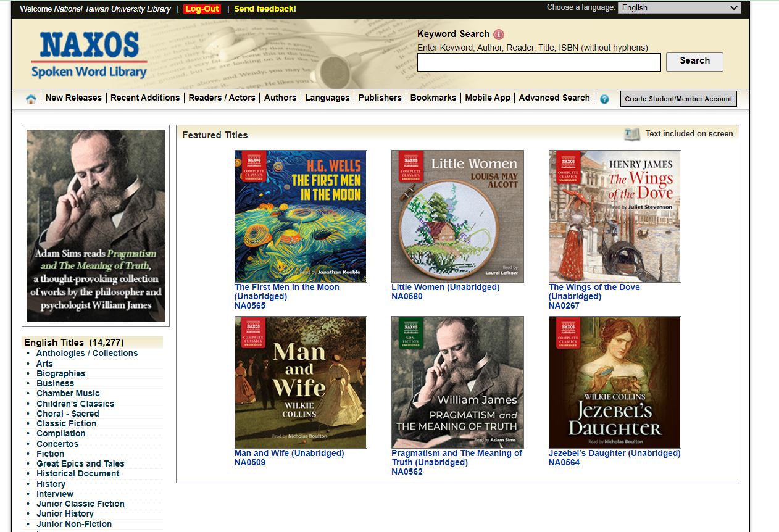Browse the Languages menu item
This screenshot has height=532, width=779.
327,98
